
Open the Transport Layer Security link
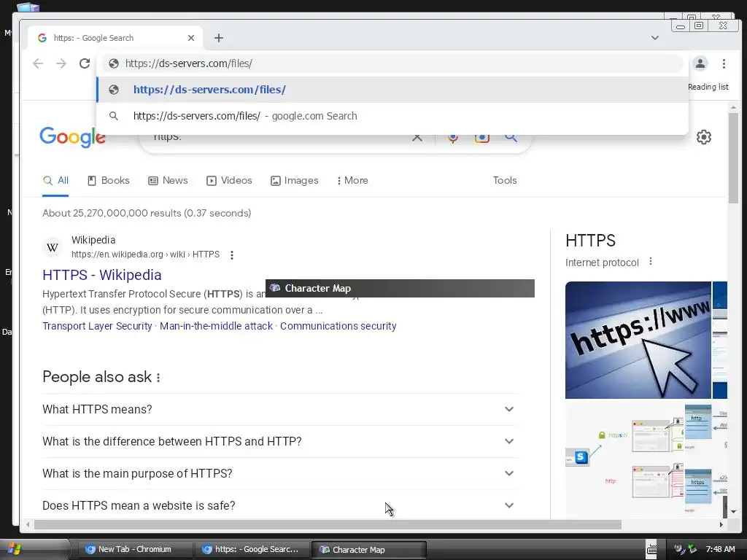pos(97,326)
